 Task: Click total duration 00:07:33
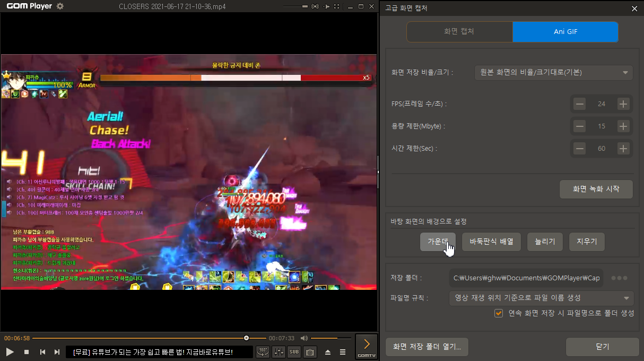281,338
